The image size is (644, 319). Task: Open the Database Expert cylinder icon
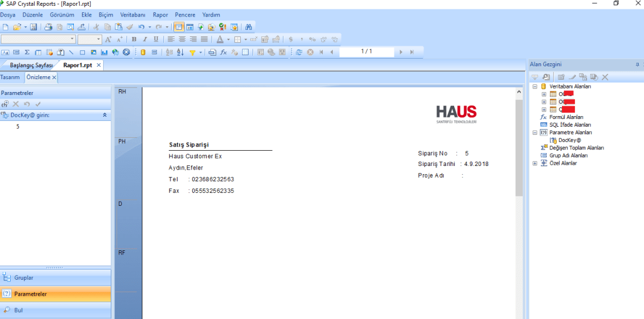pyautogui.click(x=143, y=52)
